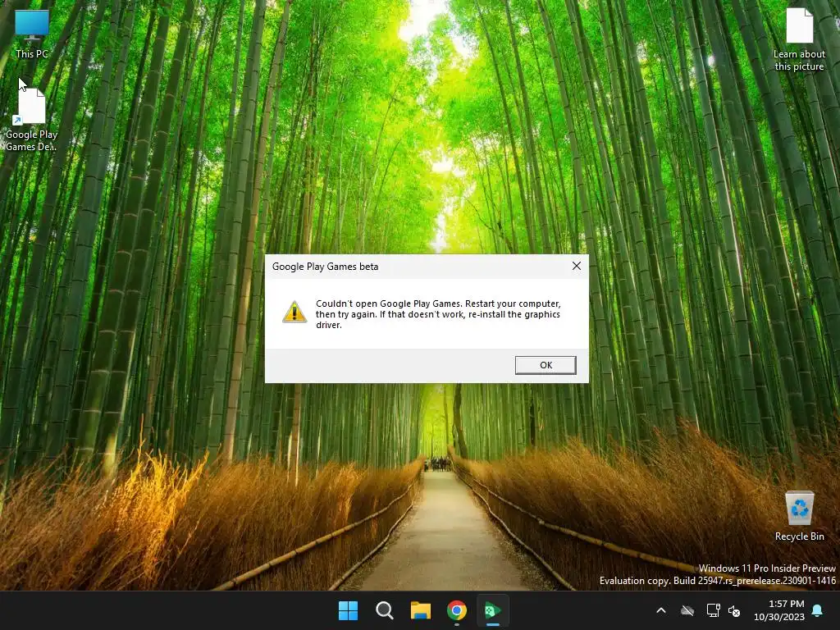Screen dimensions: 840x630
Task: Click the Google Play Games taskbar icon
Action: [x=493, y=610]
